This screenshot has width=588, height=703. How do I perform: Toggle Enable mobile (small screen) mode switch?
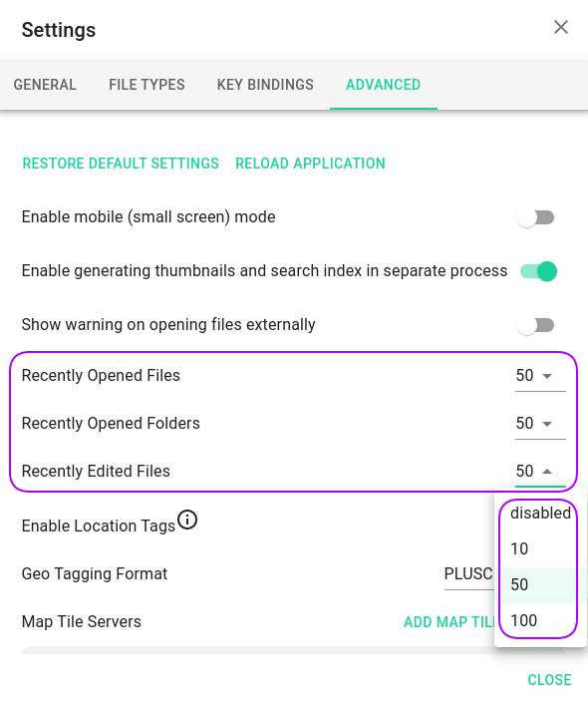tap(536, 218)
